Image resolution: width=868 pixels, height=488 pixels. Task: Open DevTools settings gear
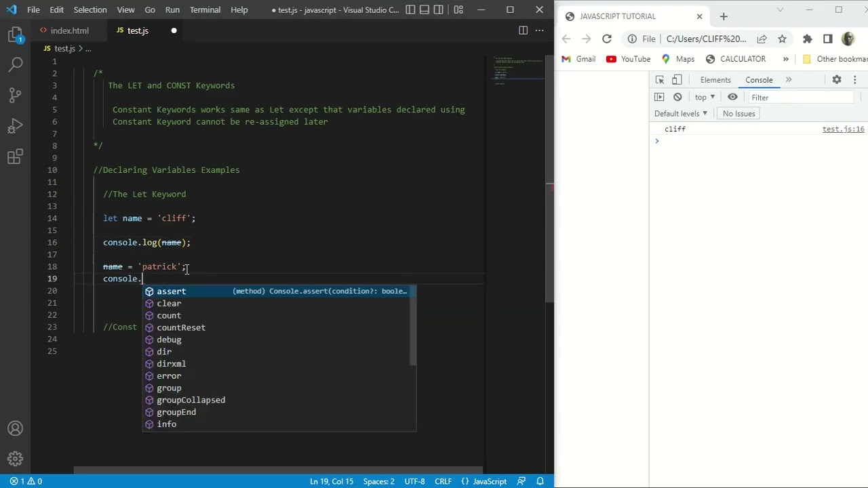pos(837,80)
